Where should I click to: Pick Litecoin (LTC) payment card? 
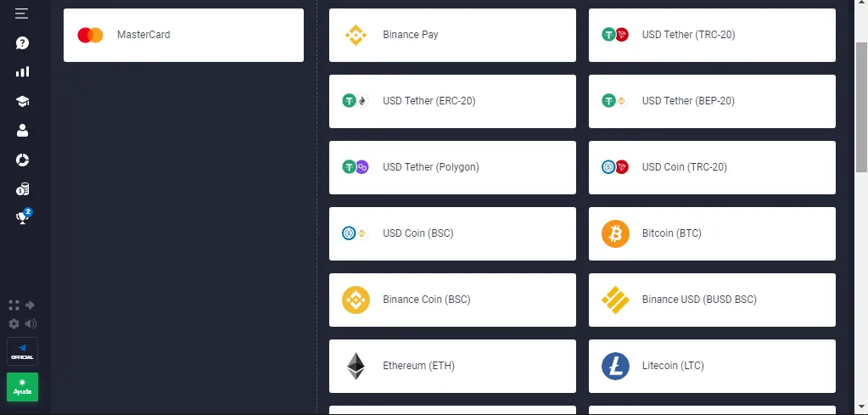(x=712, y=366)
